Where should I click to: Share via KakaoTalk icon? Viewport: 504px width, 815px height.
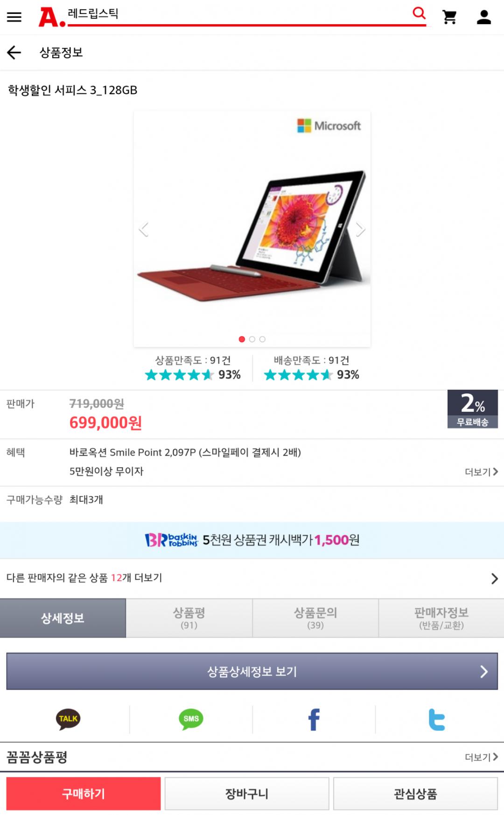[x=68, y=719]
